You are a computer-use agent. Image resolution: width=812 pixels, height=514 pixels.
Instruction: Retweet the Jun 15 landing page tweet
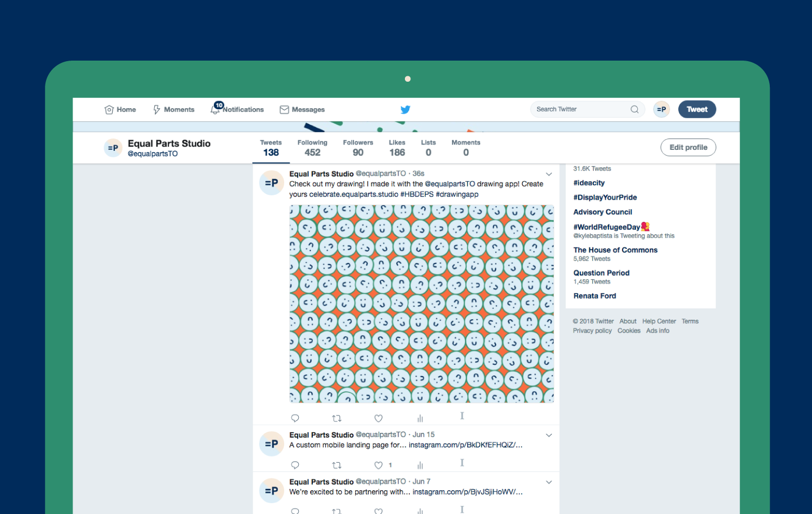(337, 465)
